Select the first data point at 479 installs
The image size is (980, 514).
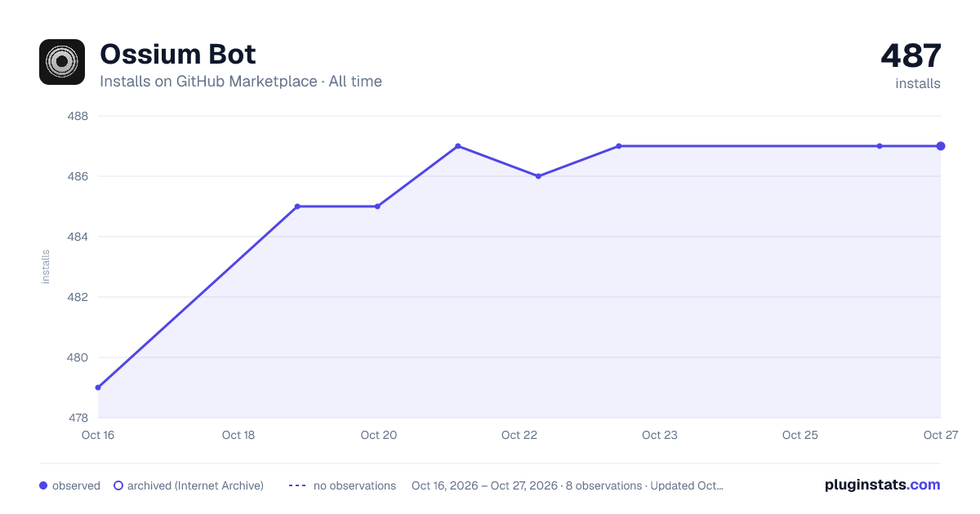click(x=98, y=388)
